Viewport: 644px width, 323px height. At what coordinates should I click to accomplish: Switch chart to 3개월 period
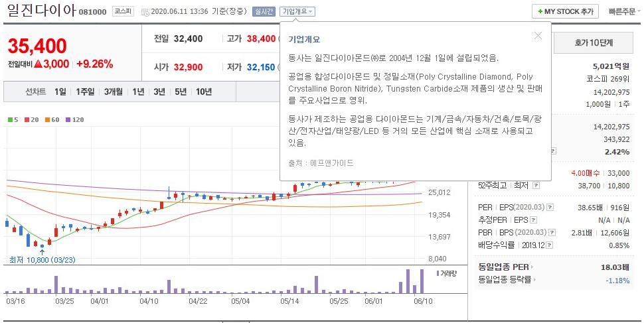114,92
